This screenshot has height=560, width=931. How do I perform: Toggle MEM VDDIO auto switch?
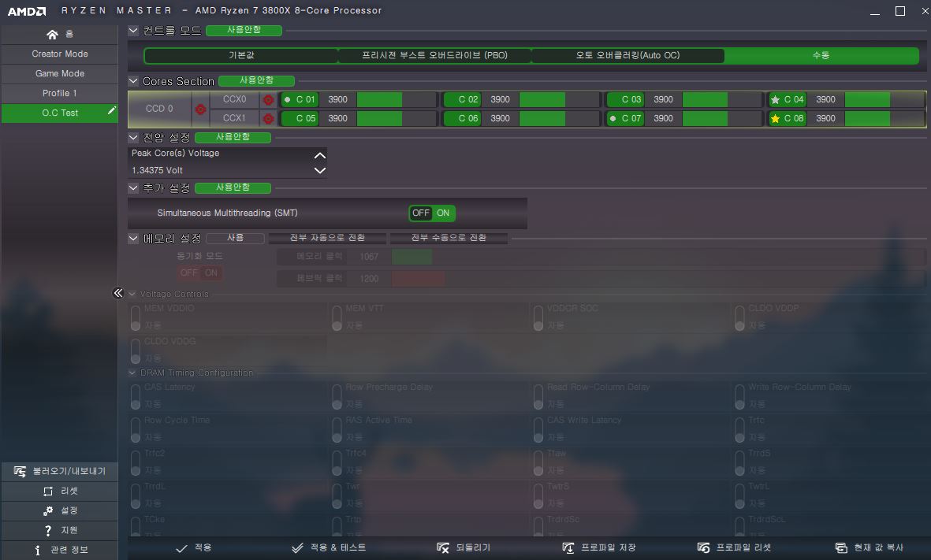click(136, 318)
